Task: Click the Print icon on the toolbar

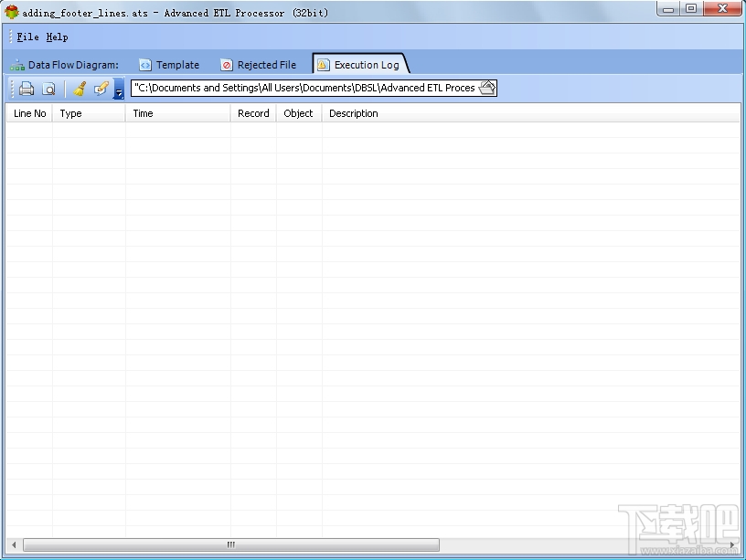Action: (26, 88)
